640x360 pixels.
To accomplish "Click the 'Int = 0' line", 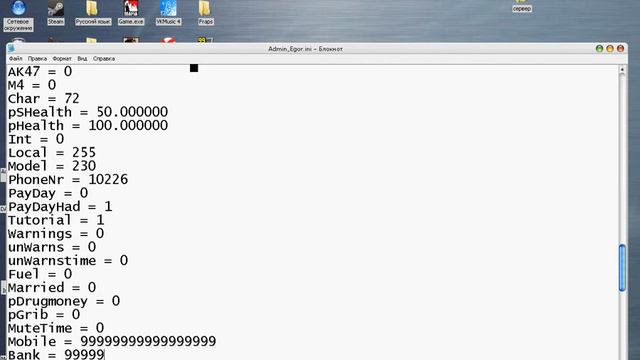I will click(36, 139).
